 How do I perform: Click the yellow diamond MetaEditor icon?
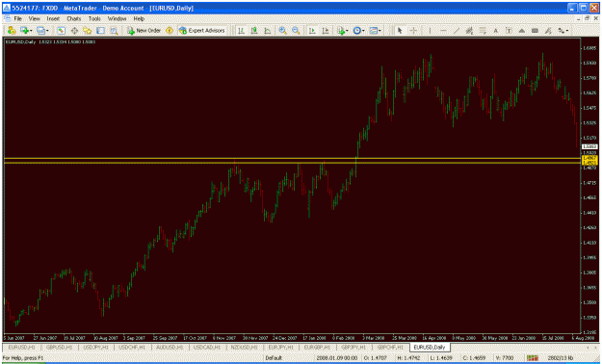pos(170,31)
